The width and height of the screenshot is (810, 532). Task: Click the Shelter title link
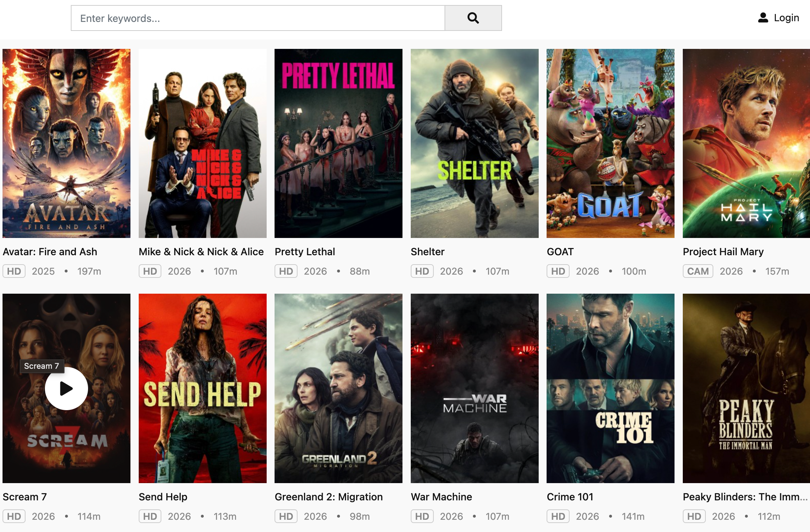pyautogui.click(x=428, y=252)
